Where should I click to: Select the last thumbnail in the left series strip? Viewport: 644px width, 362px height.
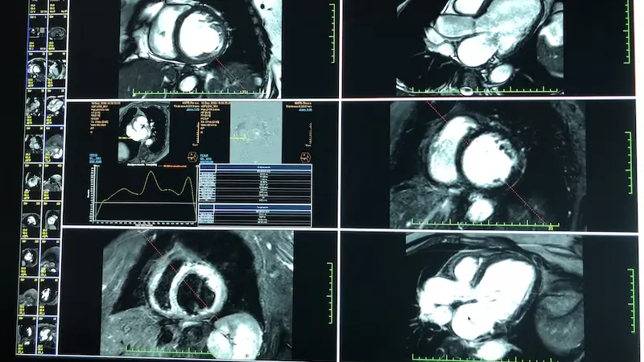pos(47,335)
